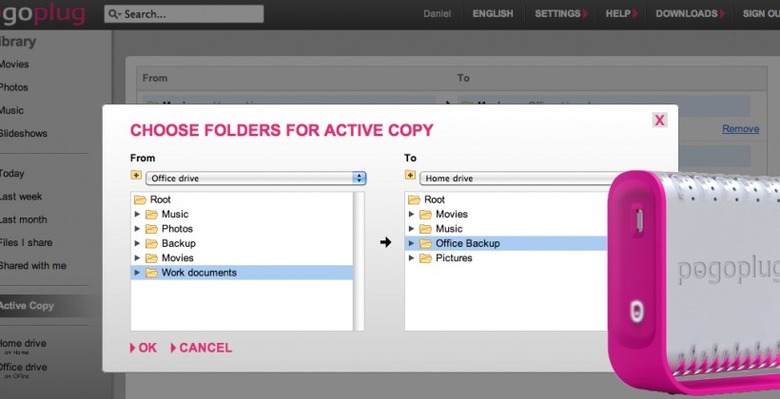Open Slideshows in the library sidebar

(x=23, y=133)
